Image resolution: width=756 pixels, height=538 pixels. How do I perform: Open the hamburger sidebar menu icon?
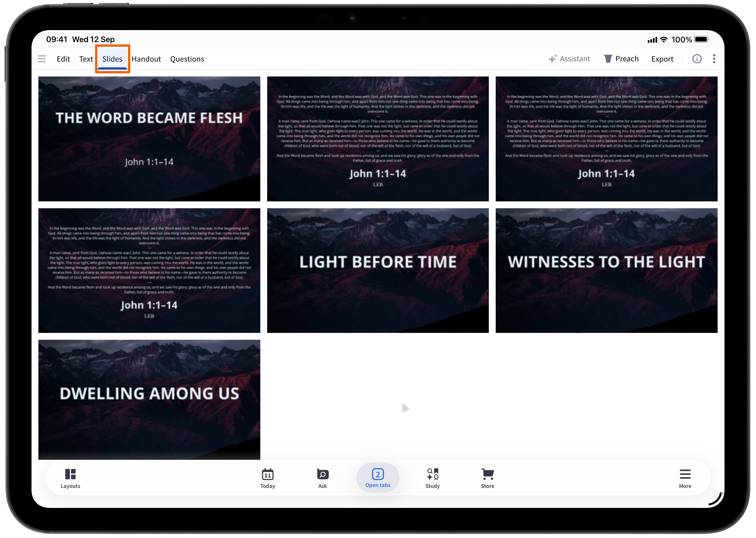[42, 59]
